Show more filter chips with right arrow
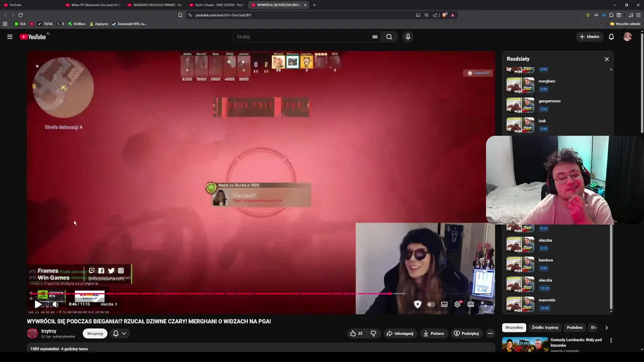 coord(606,328)
